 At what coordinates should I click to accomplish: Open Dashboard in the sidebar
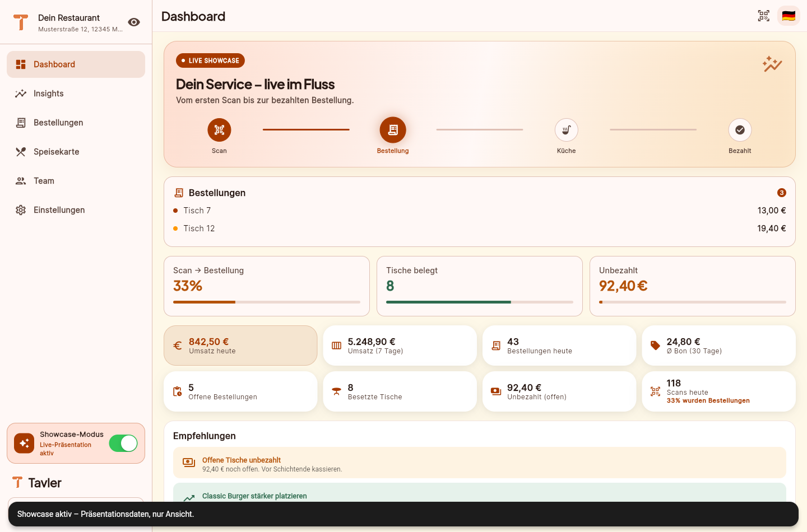(x=76, y=64)
